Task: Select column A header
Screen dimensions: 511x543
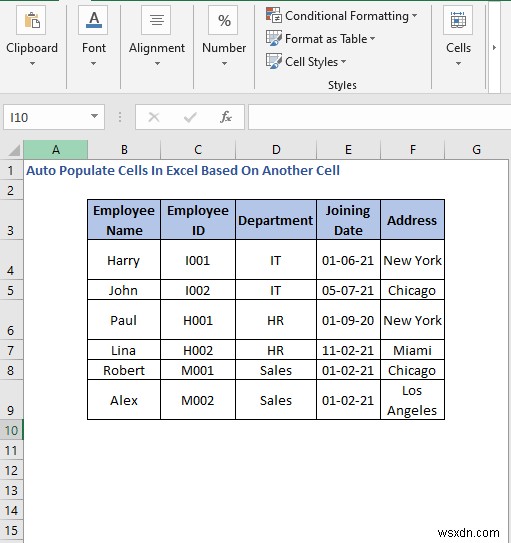Action: point(56,150)
